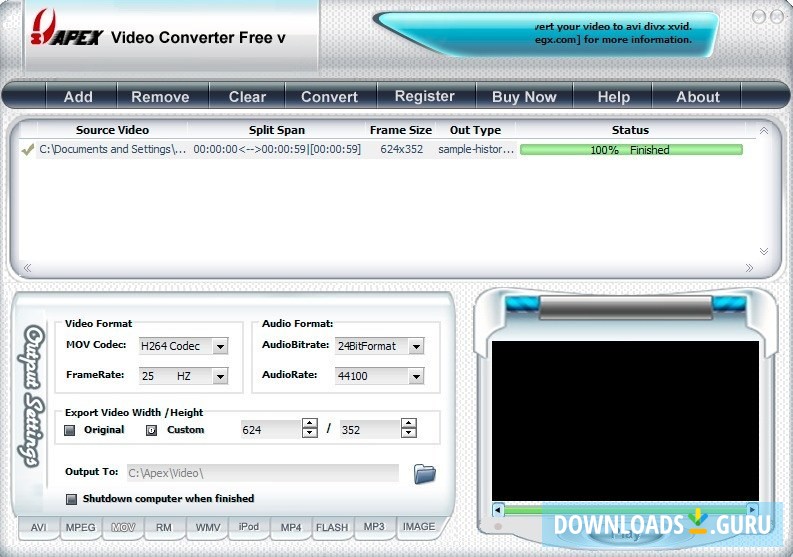Click the split span 00:00:00<-->00:00:59 cell

(277, 150)
